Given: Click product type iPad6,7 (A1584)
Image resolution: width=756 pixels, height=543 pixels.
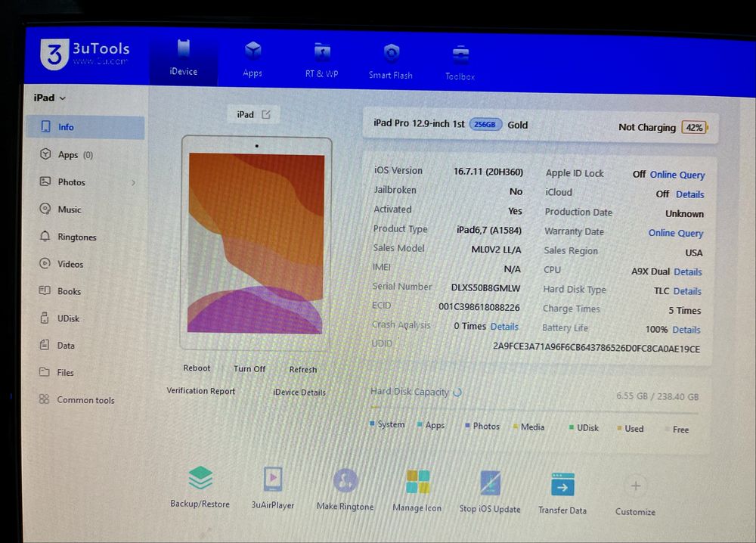Looking at the screenshot, I should 489,230.
